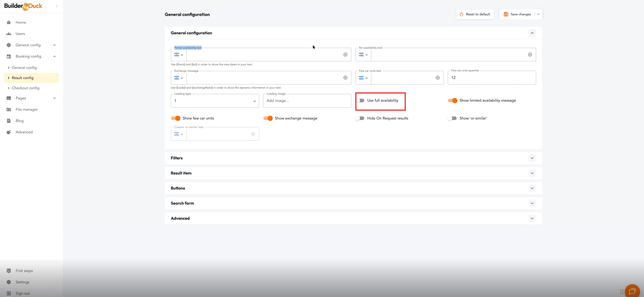Click the Home icon in sidebar
Viewport: 644px width, 297px height.
coord(9,22)
